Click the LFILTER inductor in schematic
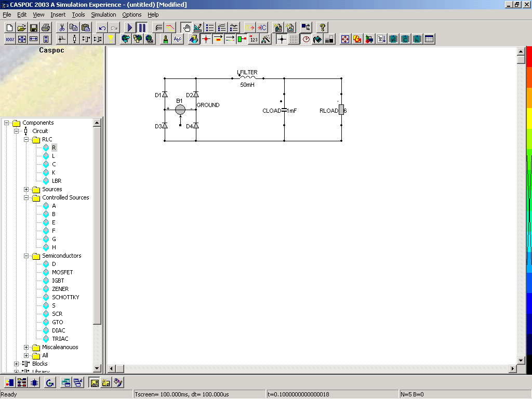 (248, 78)
